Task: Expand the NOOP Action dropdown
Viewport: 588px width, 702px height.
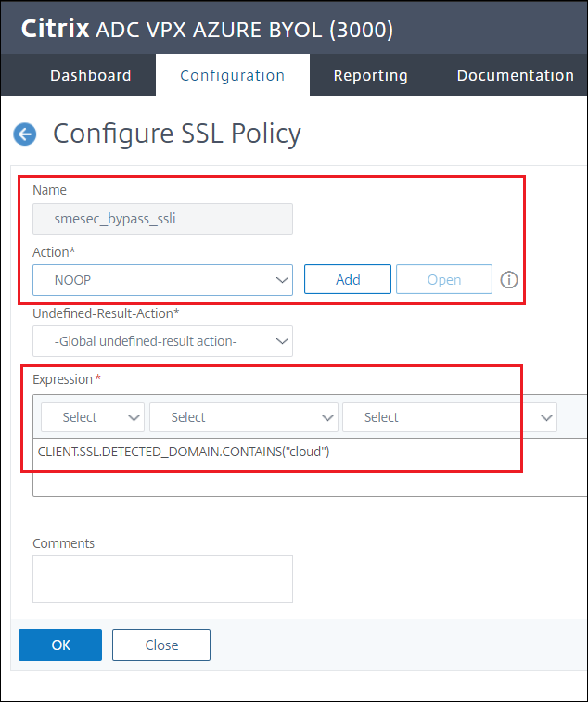Action: pos(162,279)
